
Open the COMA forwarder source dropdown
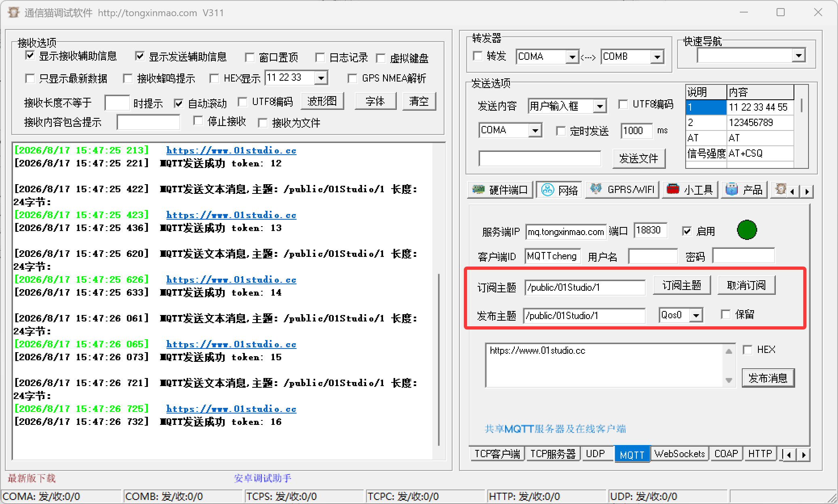[572, 57]
